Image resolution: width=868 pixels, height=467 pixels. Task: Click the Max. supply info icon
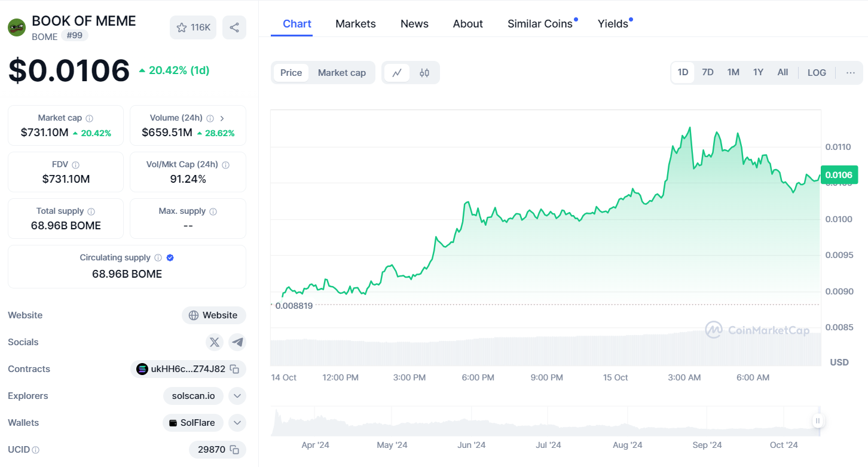[x=213, y=211]
